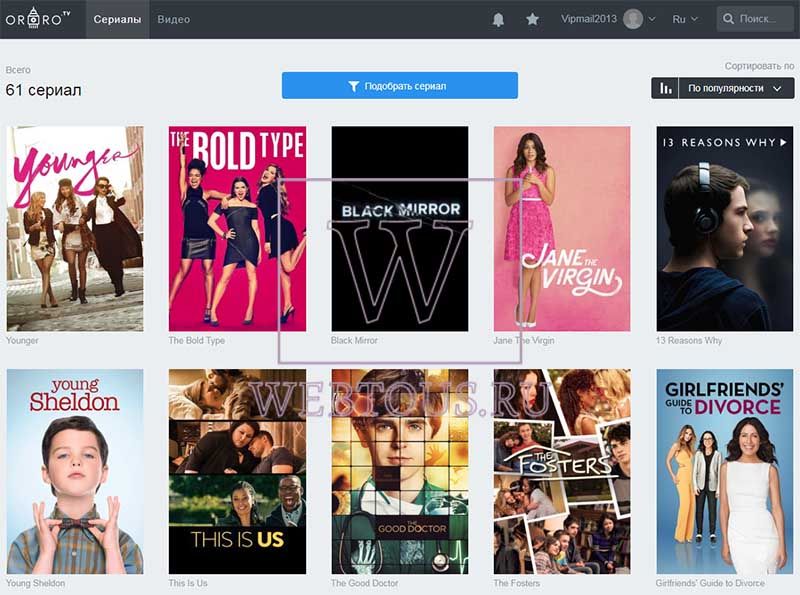Open the notifications bell icon
800x595 pixels.
[x=498, y=19]
